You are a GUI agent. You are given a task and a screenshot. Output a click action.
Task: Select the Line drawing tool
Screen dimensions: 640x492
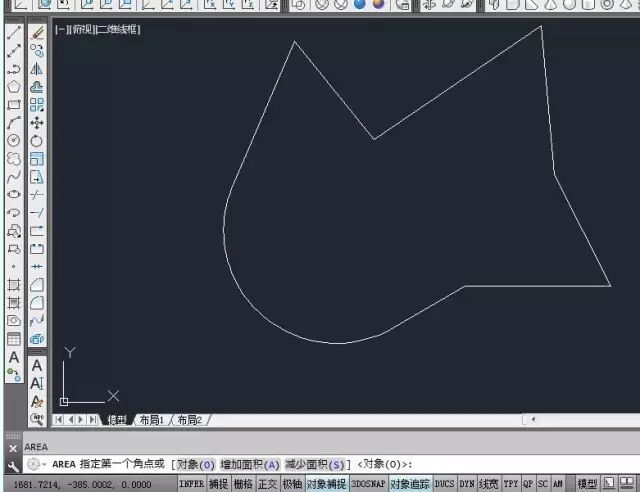pos(14,33)
